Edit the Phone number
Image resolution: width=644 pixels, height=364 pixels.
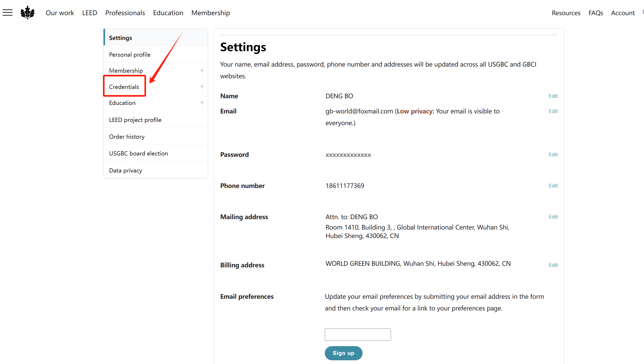553,186
